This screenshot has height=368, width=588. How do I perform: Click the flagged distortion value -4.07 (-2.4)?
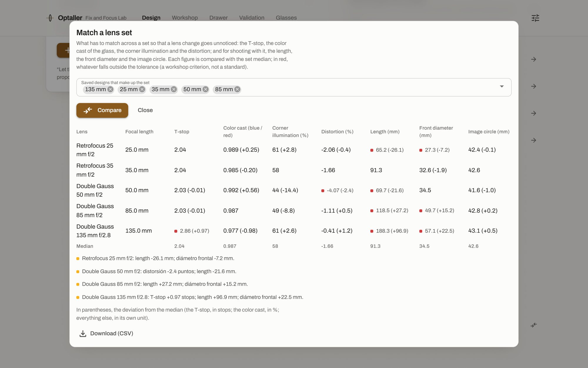point(338,190)
